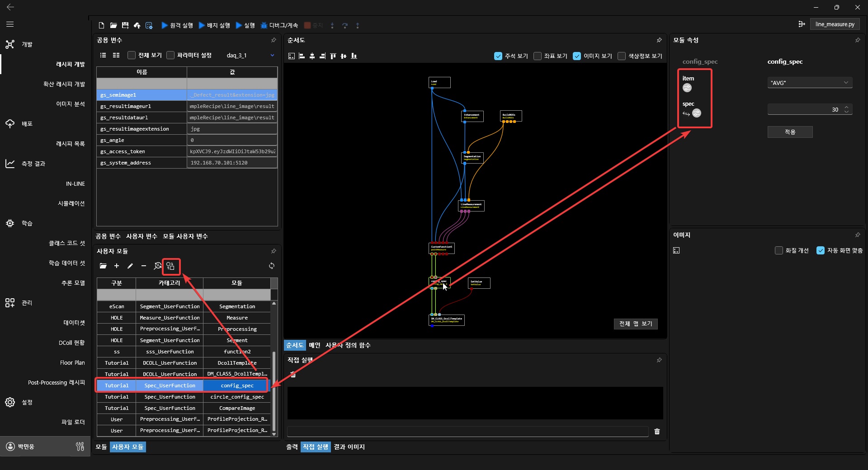Click the 전체 맵 보기 button
The height and width of the screenshot is (470, 868).
point(635,324)
